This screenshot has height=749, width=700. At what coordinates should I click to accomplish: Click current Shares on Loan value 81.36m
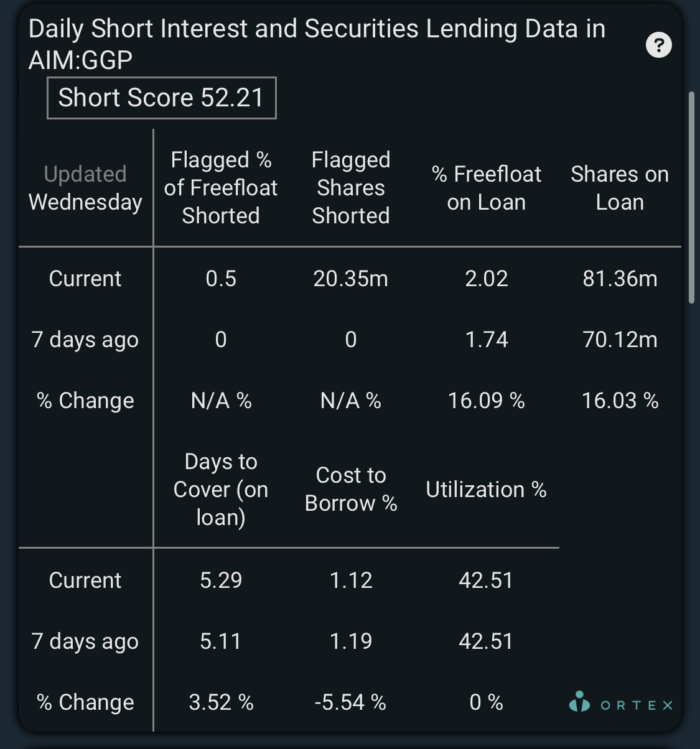(x=620, y=279)
